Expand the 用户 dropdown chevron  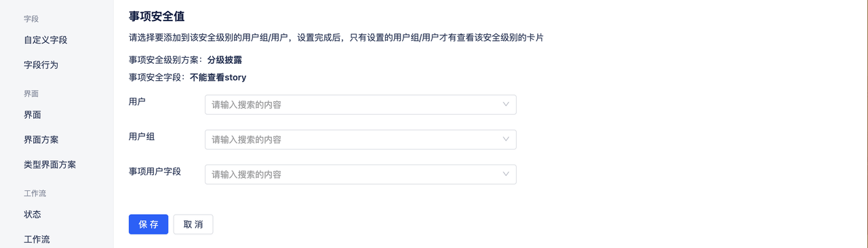[506, 104]
